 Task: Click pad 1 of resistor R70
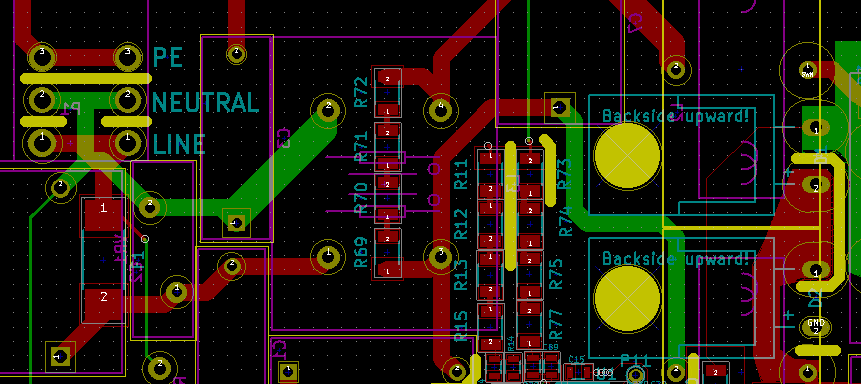pyautogui.click(x=387, y=216)
